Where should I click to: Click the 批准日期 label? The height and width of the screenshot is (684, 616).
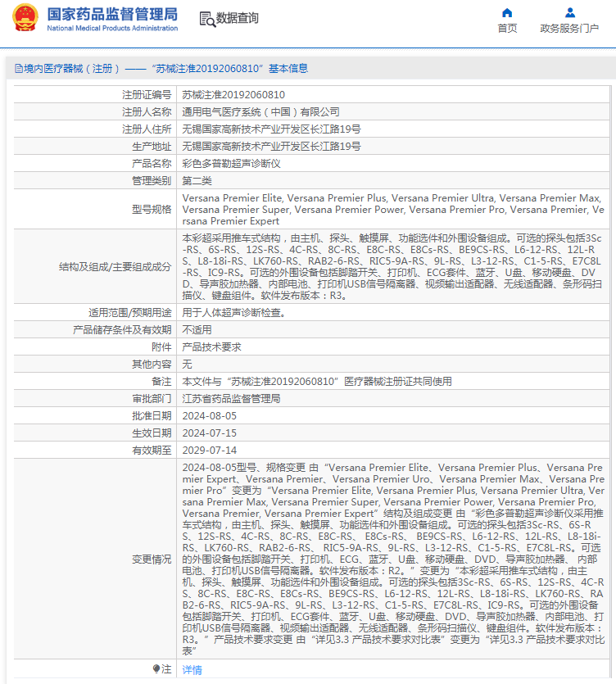(152, 415)
